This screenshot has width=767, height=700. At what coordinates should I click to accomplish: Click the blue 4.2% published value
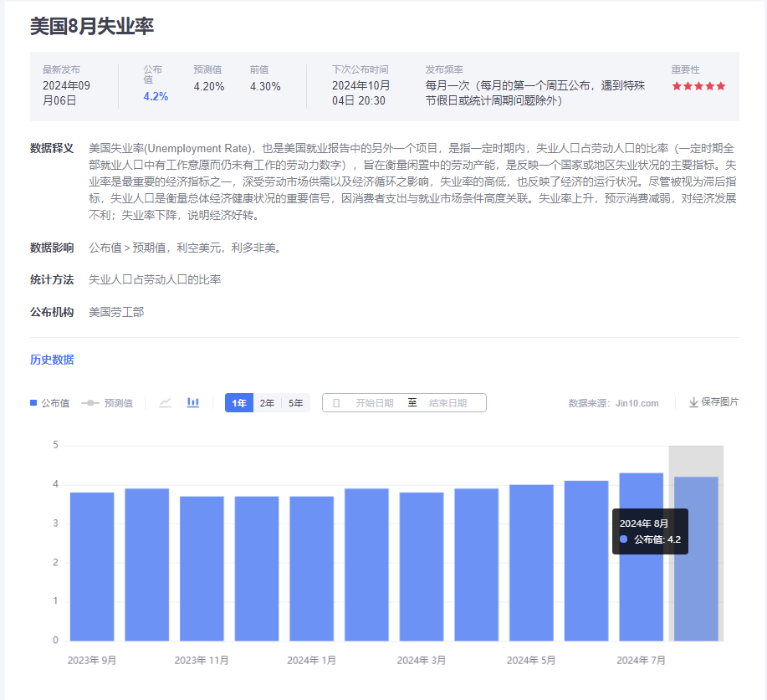tap(156, 96)
